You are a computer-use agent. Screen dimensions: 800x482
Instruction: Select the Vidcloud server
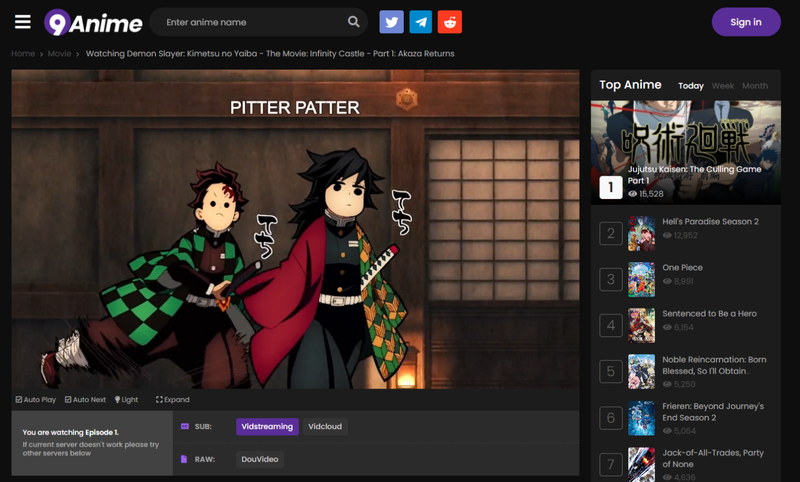[325, 426]
